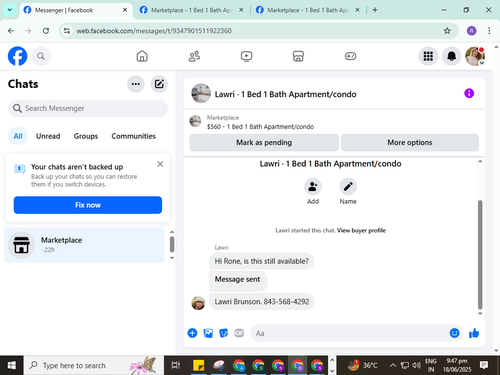Open the Chrome profile avatar icon

[471, 31]
